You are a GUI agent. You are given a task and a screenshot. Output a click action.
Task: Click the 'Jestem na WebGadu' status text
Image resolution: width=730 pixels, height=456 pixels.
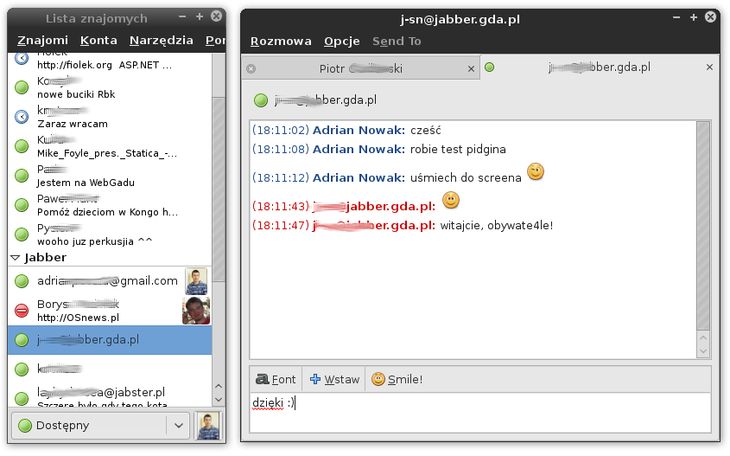86,183
